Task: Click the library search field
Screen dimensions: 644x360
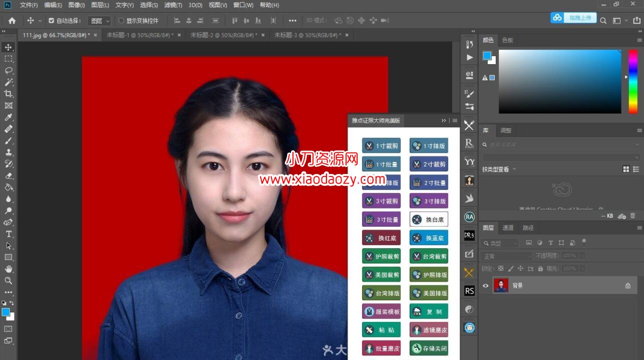Action: (x=561, y=144)
